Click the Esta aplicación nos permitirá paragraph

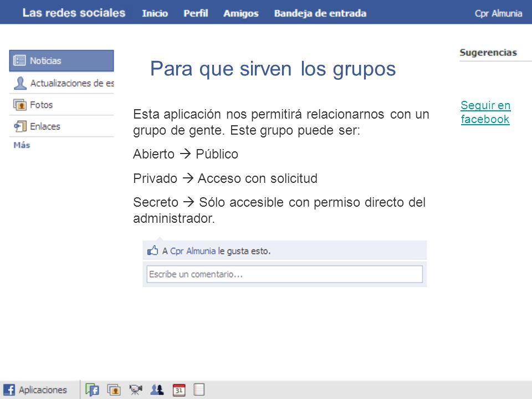pos(281,122)
